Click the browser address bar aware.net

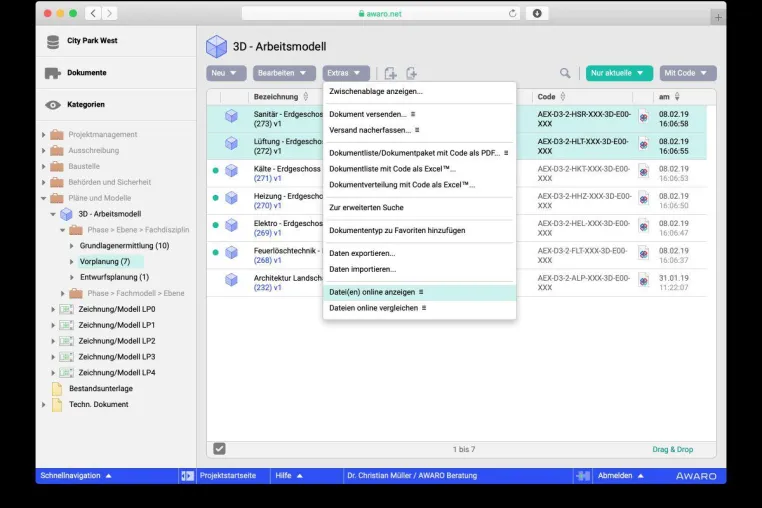click(x=381, y=14)
